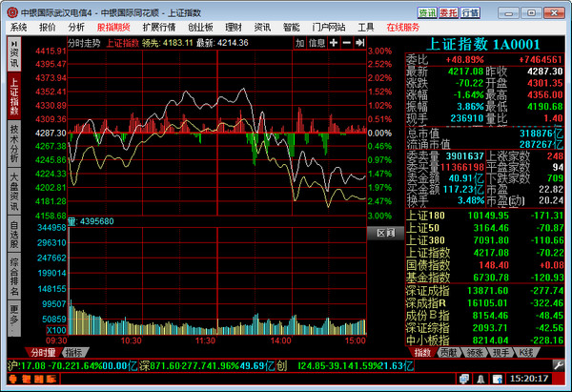Click the 加 button in chart header

[x=300, y=43]
